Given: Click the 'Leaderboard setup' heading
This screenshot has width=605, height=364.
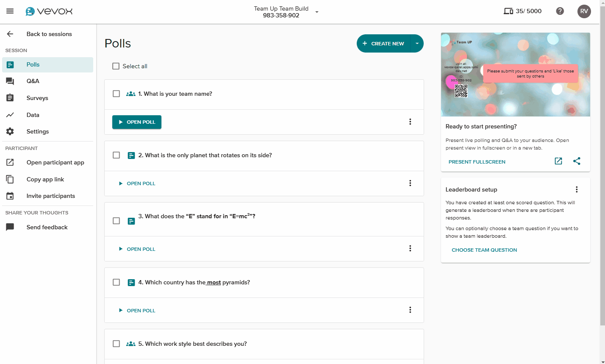Looking at the screenshot, I should [x=472, y=189].
